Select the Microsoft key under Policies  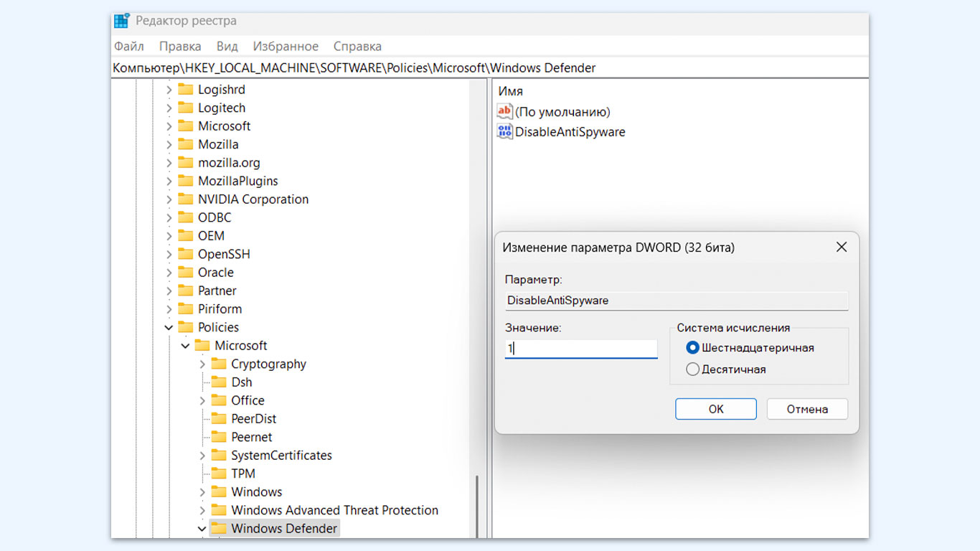pyautogui.click(x=241, y=346)
